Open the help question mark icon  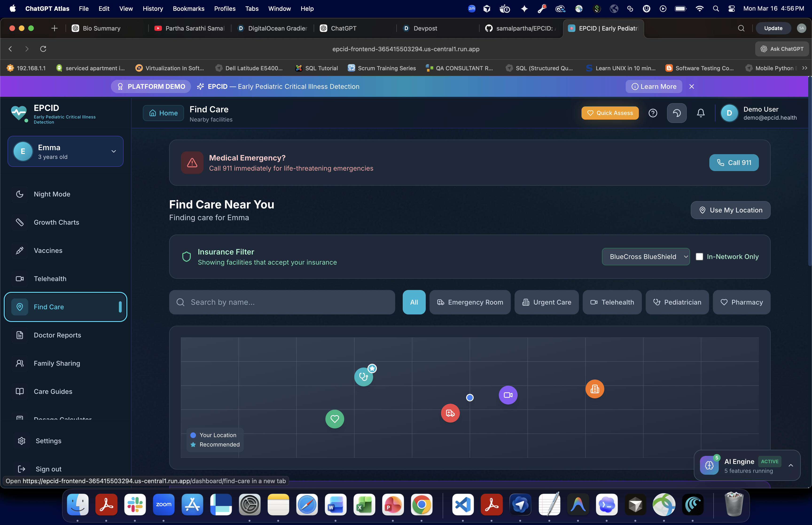point(652,113)
